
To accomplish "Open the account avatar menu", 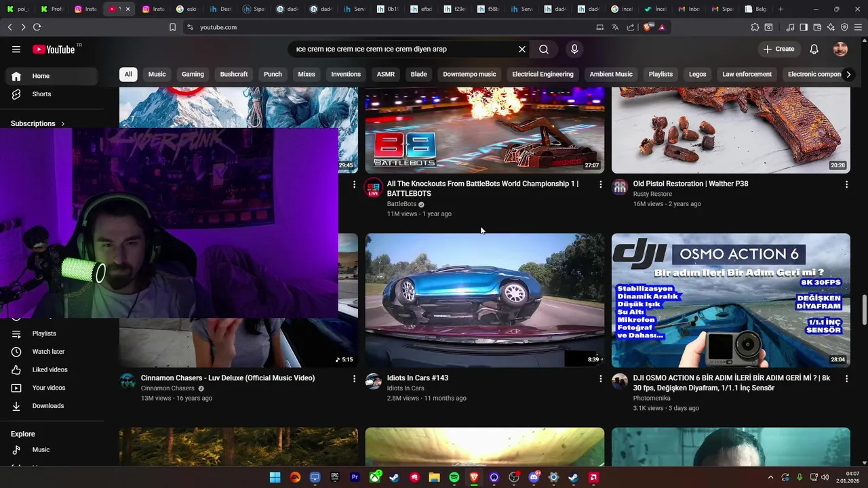I will point(840,49).
